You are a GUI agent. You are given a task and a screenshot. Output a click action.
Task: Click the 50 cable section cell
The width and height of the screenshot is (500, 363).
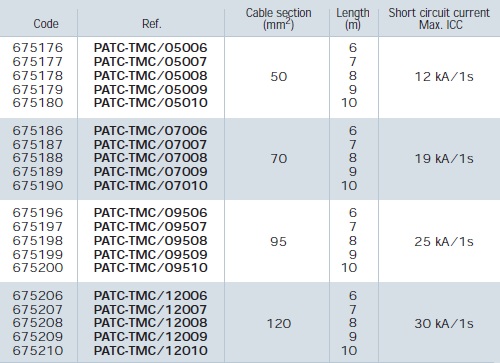pyautogui.click(x=279, y=77)
